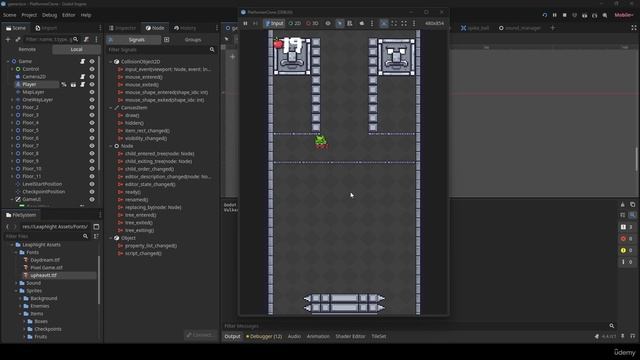
Task: Expand the Control node
Action: tap(12, 69)
